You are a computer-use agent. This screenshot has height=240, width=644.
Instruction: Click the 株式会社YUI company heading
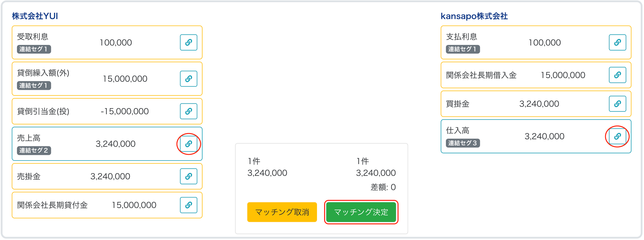(35, 16)
